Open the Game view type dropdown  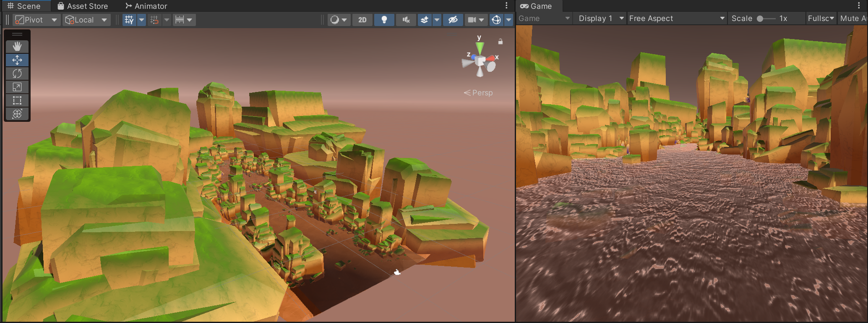[545, 18]
